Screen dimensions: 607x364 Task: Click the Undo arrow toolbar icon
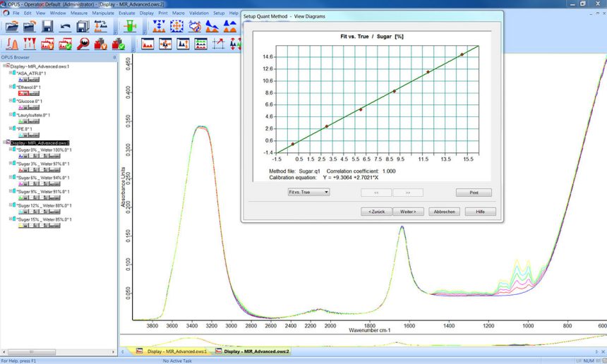65,26
